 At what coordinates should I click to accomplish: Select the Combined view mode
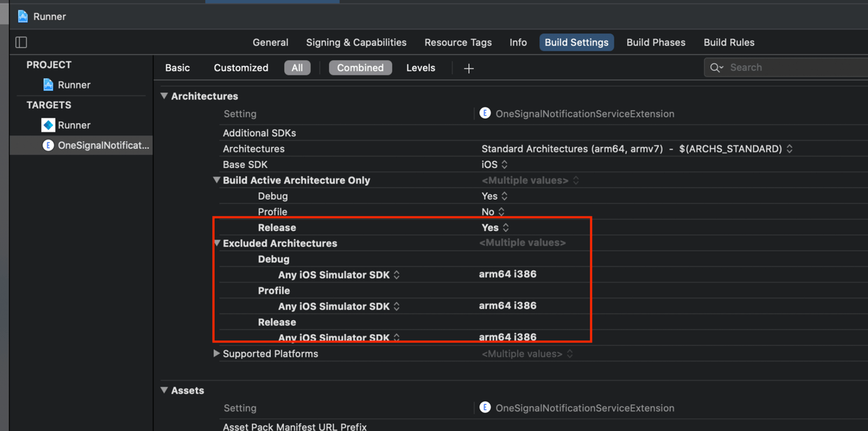pos(360,68)
